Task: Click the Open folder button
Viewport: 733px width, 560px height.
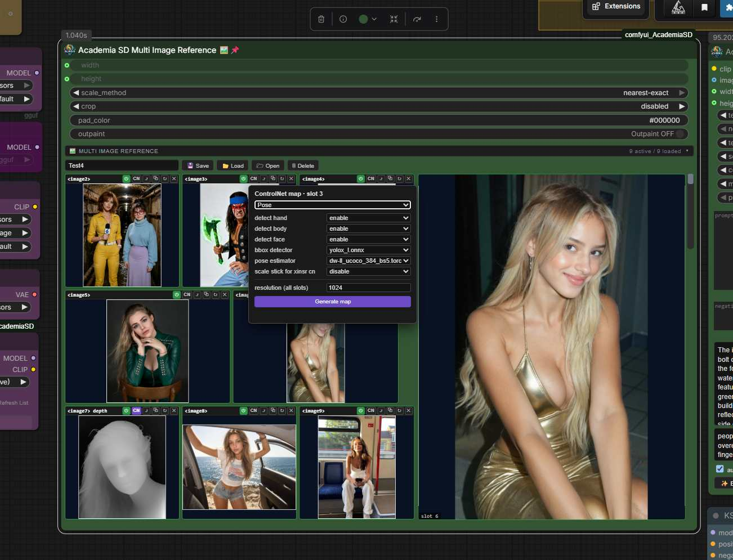Action: pos(268,165)
